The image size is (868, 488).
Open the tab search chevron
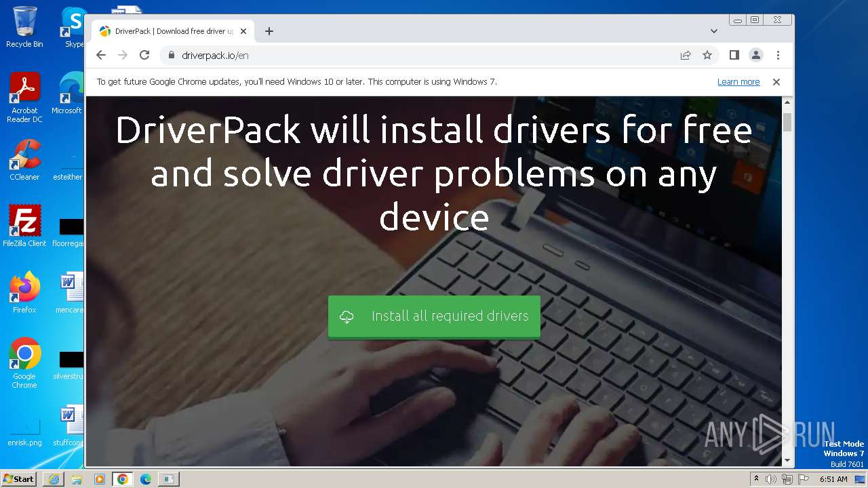coord(714,31)
